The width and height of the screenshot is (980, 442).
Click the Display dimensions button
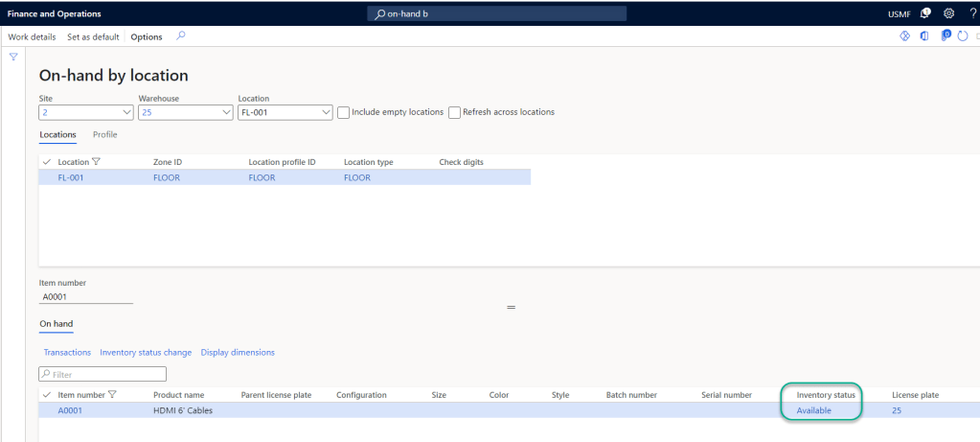238,353
